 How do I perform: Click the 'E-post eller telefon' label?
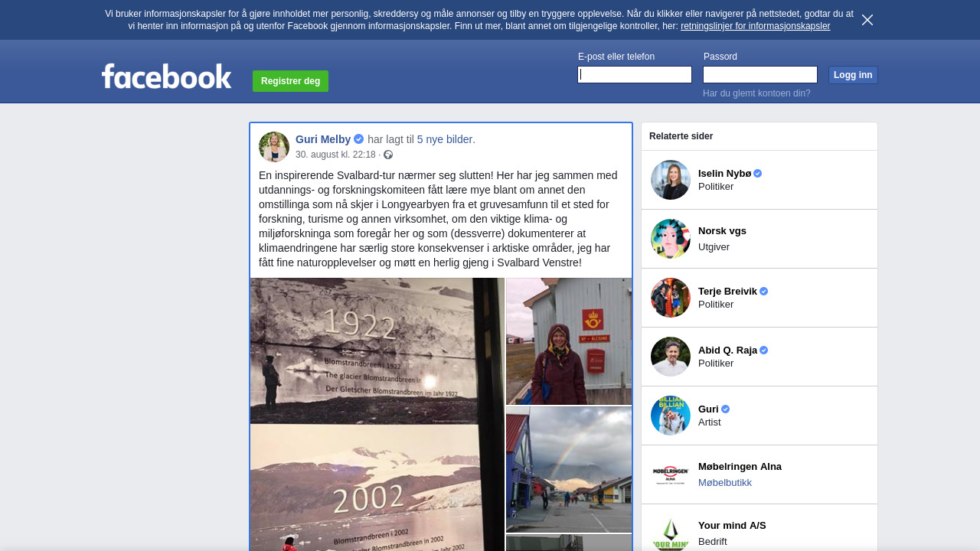point(616,57)
